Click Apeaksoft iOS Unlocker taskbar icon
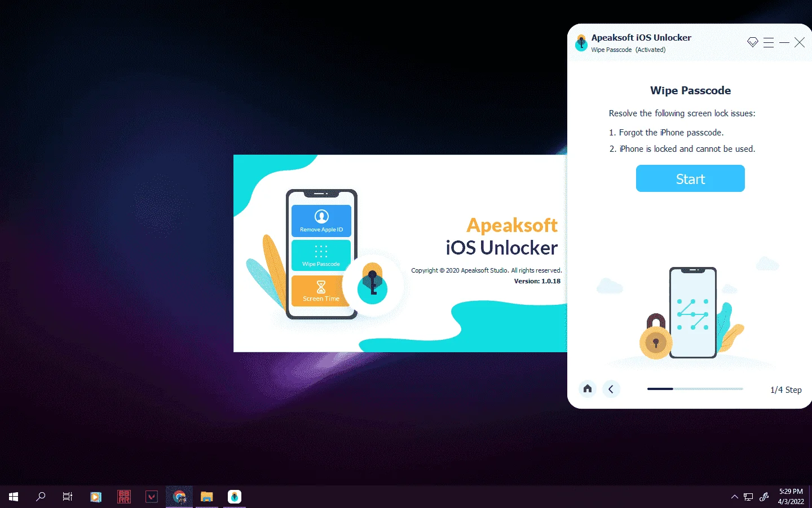This screenshot has width=812, height=508. tap(235, 497)
